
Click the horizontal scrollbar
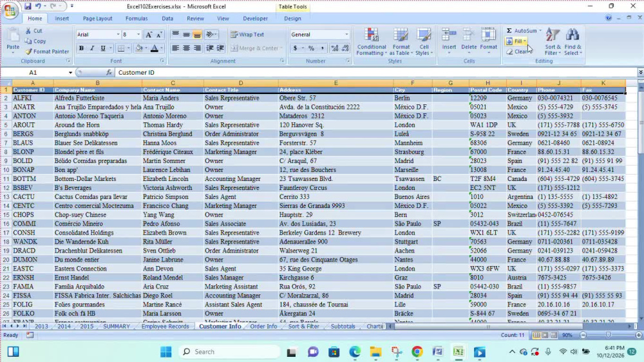(x=488, y=327)
